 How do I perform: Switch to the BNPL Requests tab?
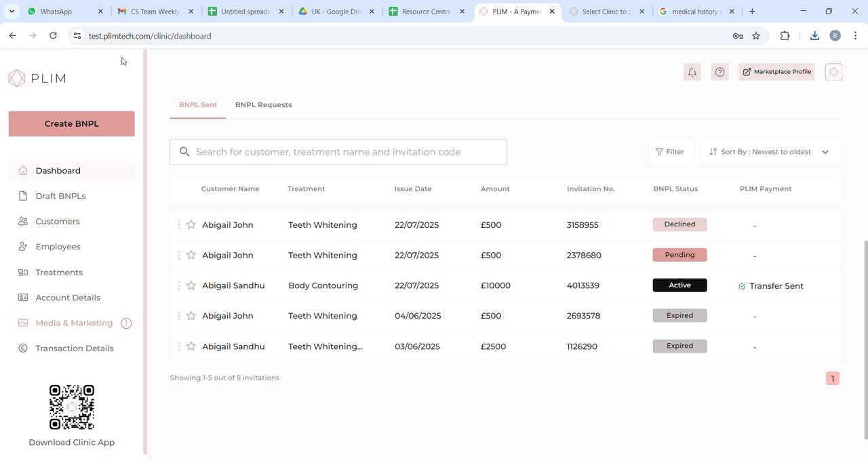click(x=264, y=105)
